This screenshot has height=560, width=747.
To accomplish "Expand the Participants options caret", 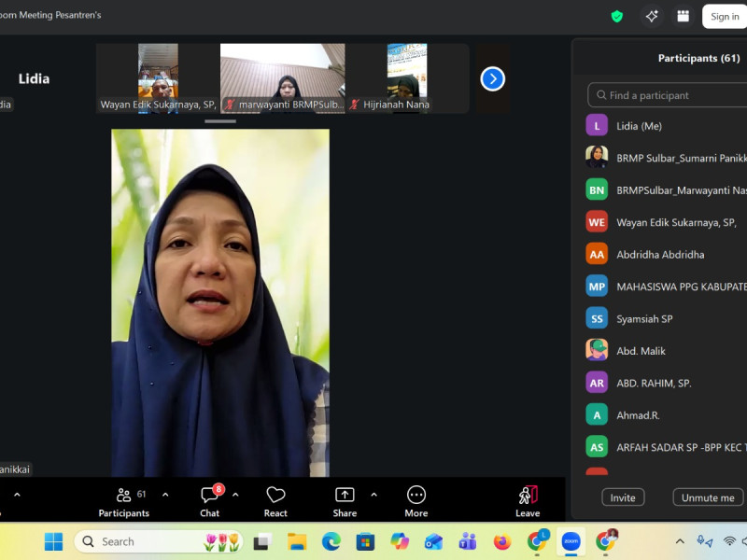I will click(165, 495).
